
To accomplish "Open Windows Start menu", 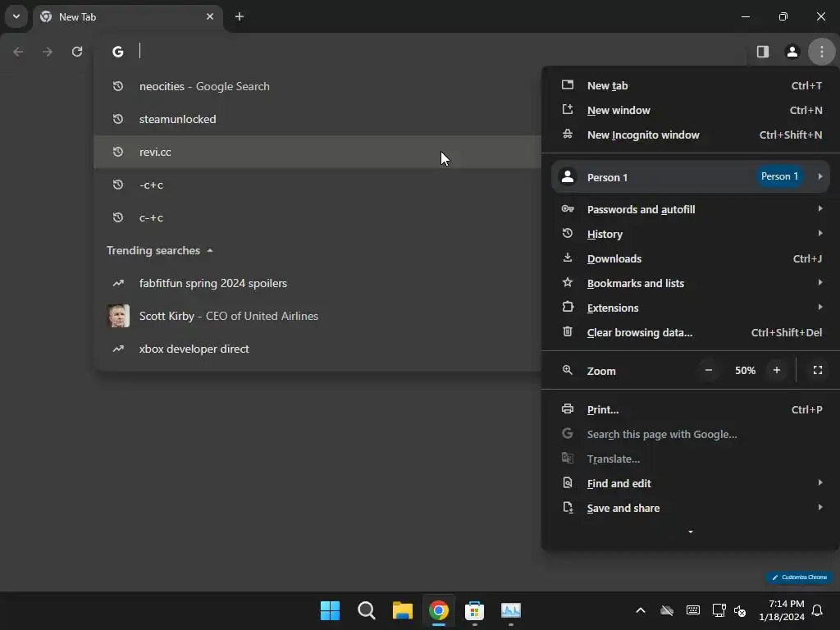I will (x=330, y=610).
